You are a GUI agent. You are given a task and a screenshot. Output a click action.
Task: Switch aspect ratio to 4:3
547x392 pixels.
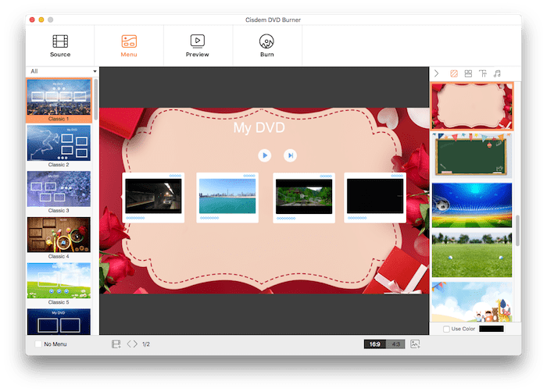click(x=395, y=344)
